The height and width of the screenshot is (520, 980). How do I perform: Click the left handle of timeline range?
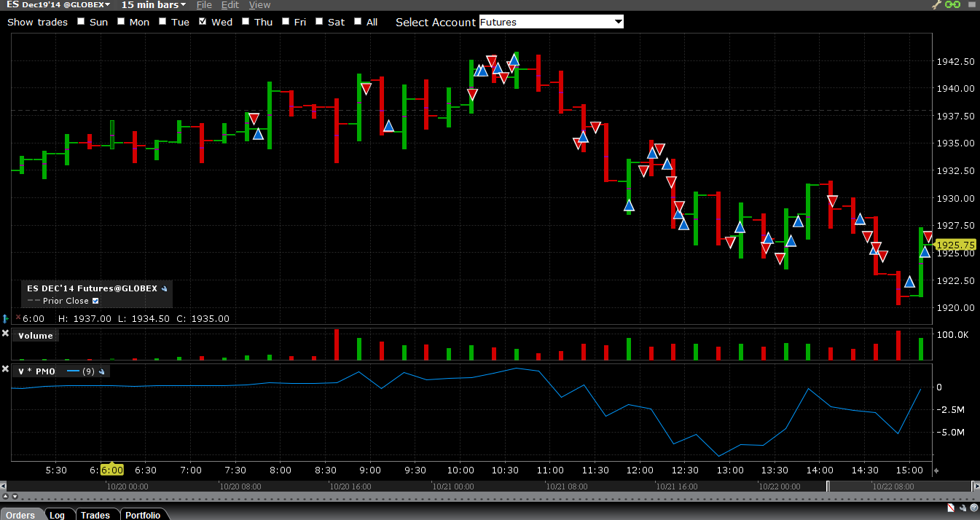827,486
